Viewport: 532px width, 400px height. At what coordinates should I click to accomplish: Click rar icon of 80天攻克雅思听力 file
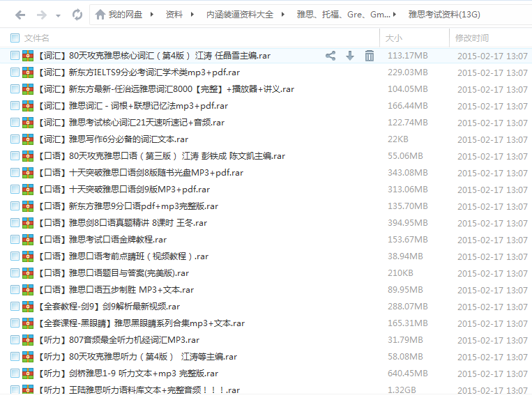[x=28, y=356]
